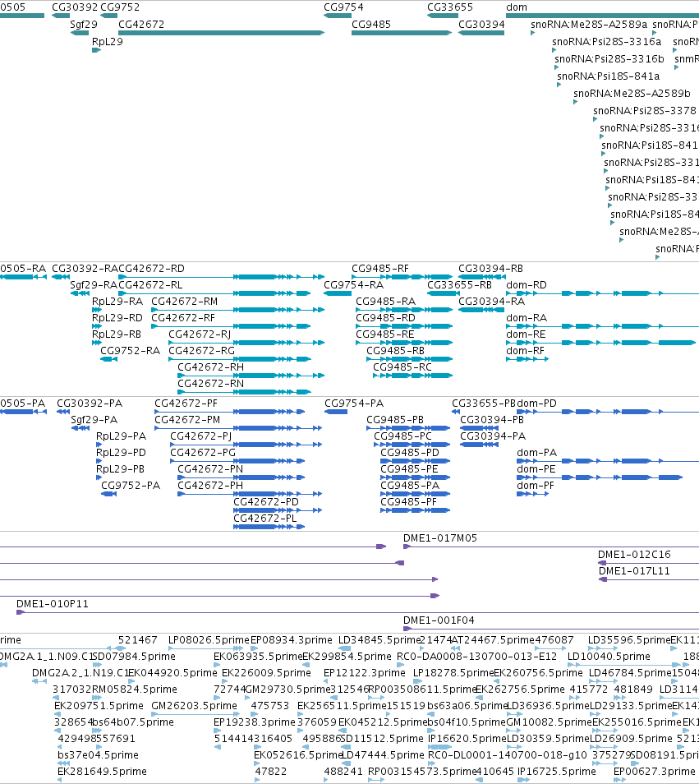Select protein dom-PF label

tap(536, 486)
